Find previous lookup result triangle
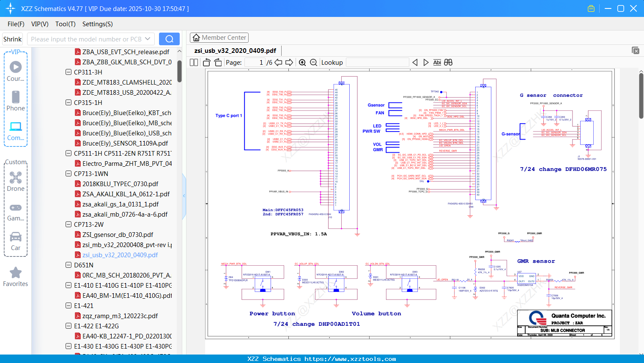Image resolution: width=644 pixels, height=363 pixels. pyautogui.click(x=415, y=62)
